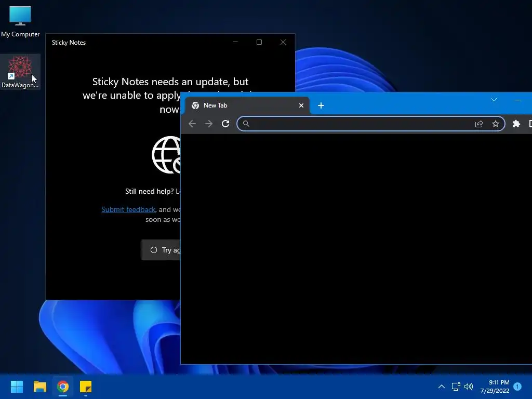Reload the Chrome page
532x399 pixels.
225,124
